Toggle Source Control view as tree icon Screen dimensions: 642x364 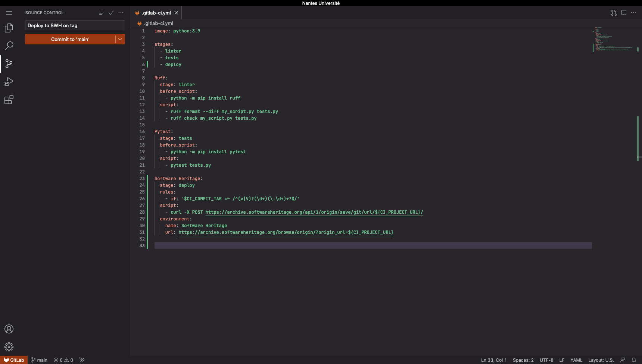[101, 13]
